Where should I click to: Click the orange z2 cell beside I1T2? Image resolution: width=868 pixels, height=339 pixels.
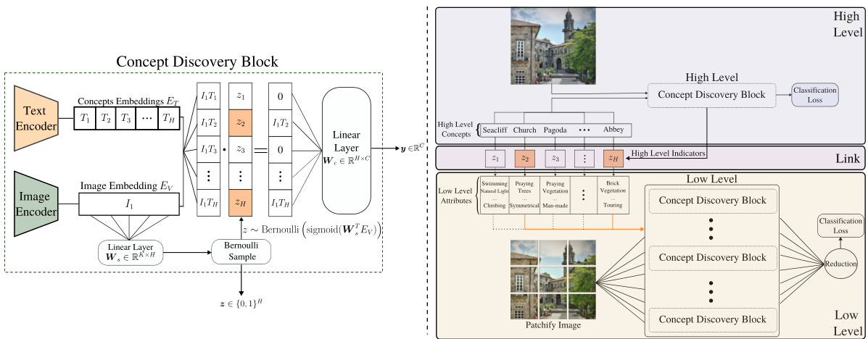pos(241,122)
